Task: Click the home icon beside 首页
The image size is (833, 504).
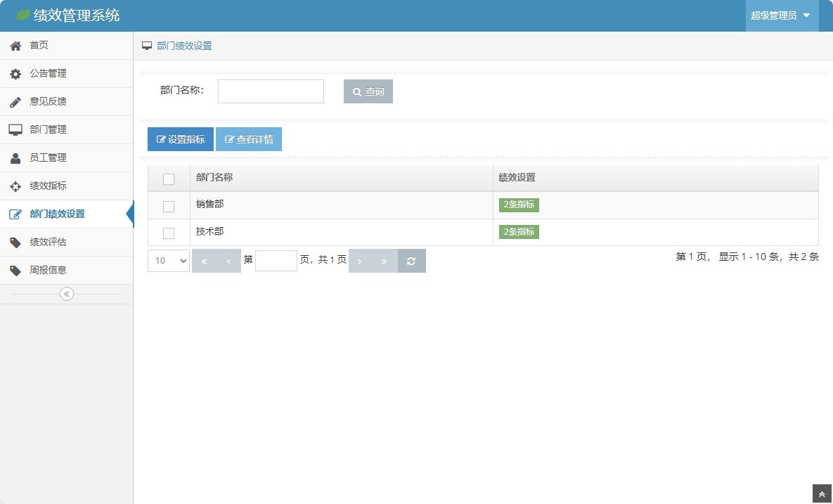Action: pos(15,46)
